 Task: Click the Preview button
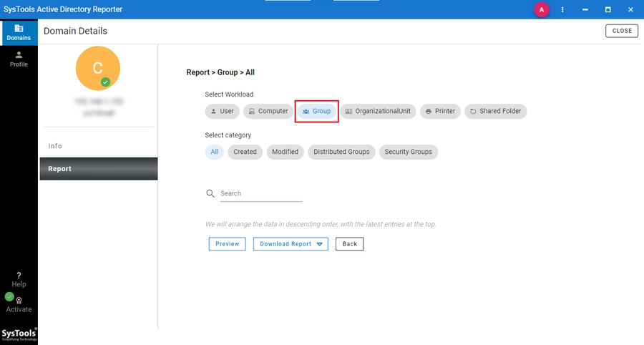(227, 244)
